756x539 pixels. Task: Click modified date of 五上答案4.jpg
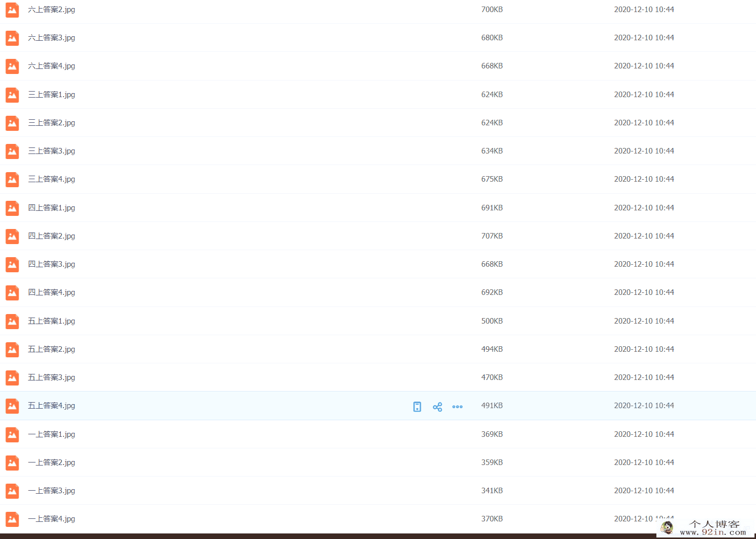pyautogui.click(x=644, y=406)
